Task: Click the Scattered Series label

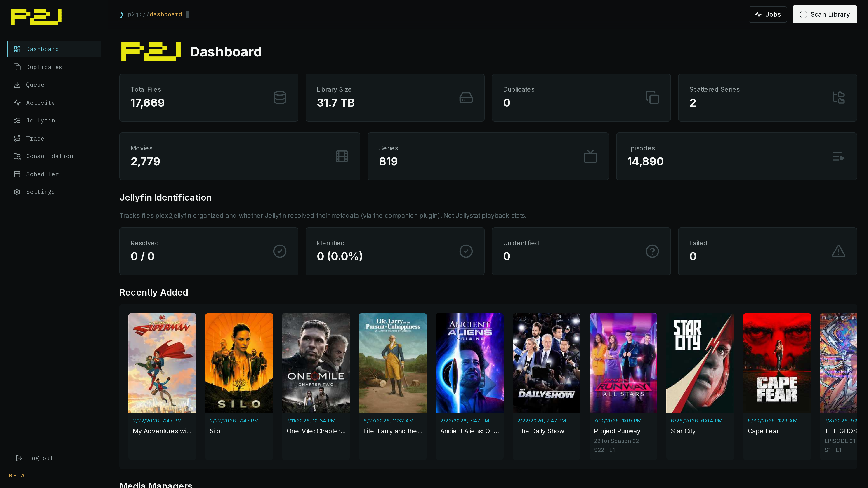Action: tap(714, 90)
